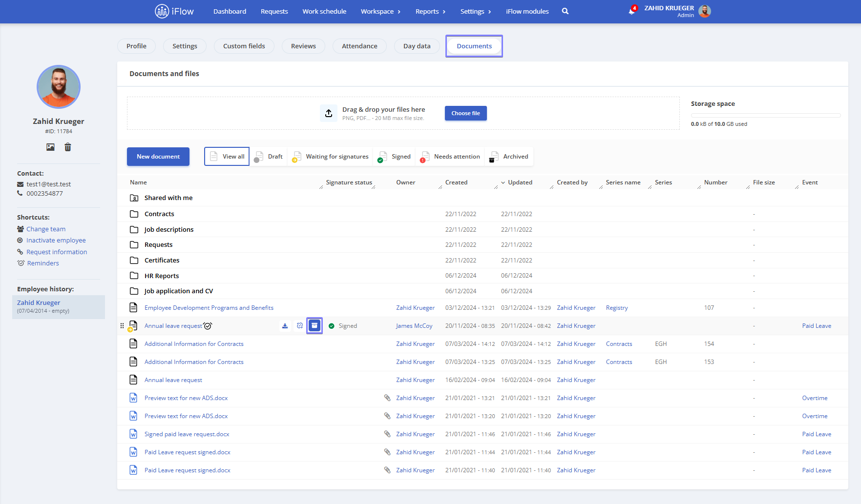Open Reminders shortcut
The width and height of the screenshot is (861, 504).
43,263
